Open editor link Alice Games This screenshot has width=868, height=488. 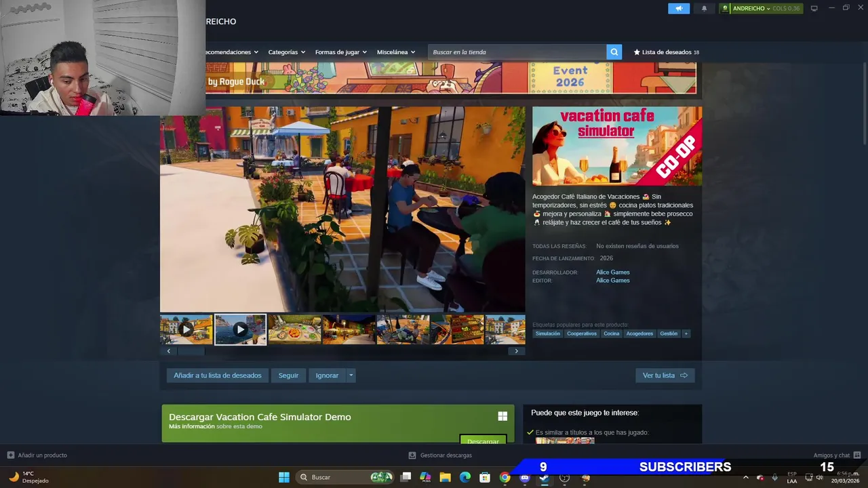point(613,281)
